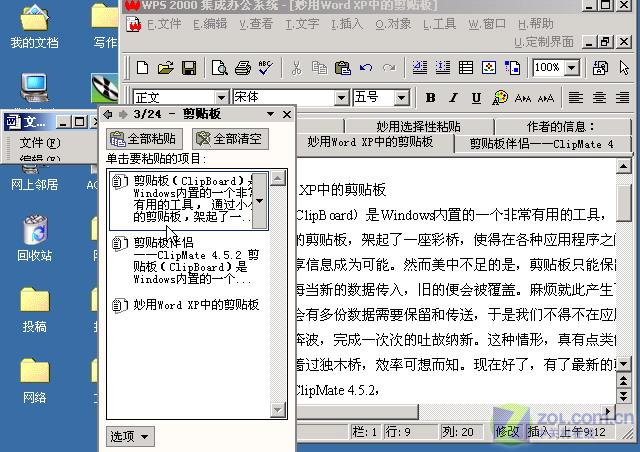Image resolution: width=640 pixels, height=452 pixels.
Task: Open print preview with the magnifier icon
Action: click(220, 67)
